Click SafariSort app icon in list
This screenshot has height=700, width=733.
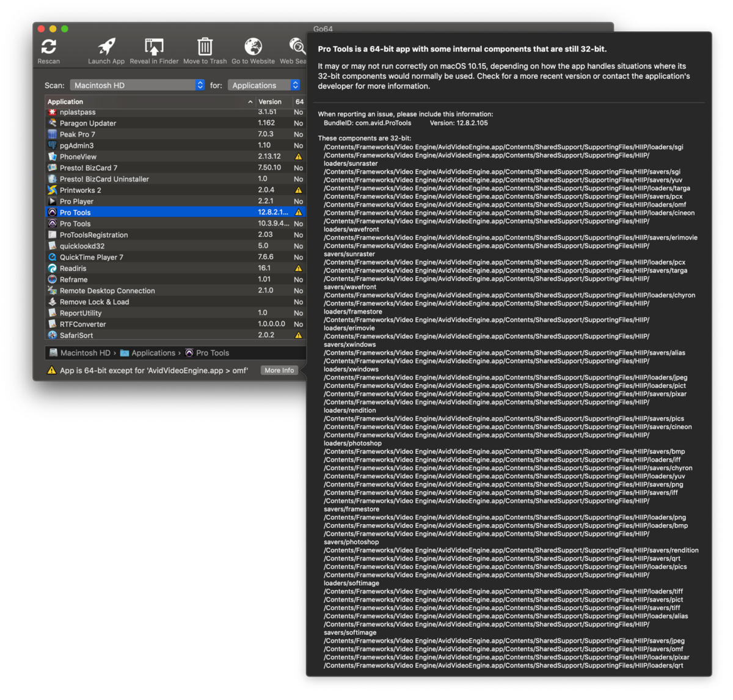(x=53, y=335)
